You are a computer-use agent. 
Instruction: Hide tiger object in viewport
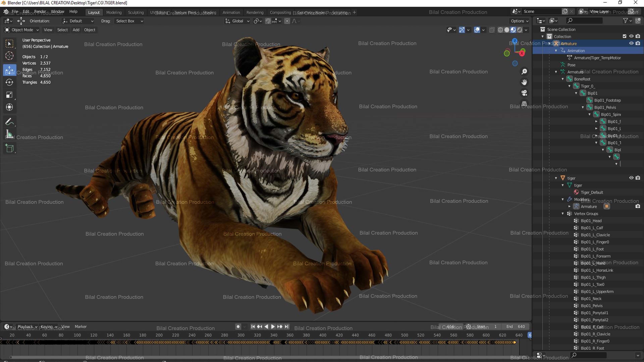631,178
